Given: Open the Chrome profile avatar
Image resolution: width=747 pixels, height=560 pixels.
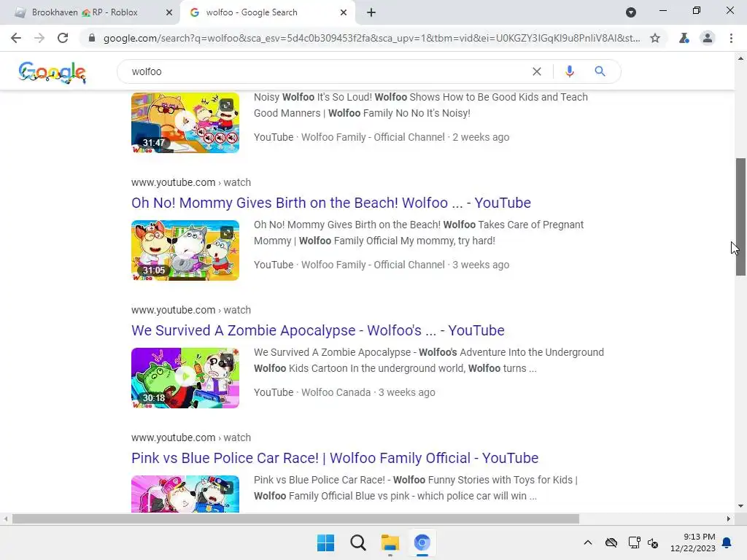Looking at the screenshot, I should point(708,38).
